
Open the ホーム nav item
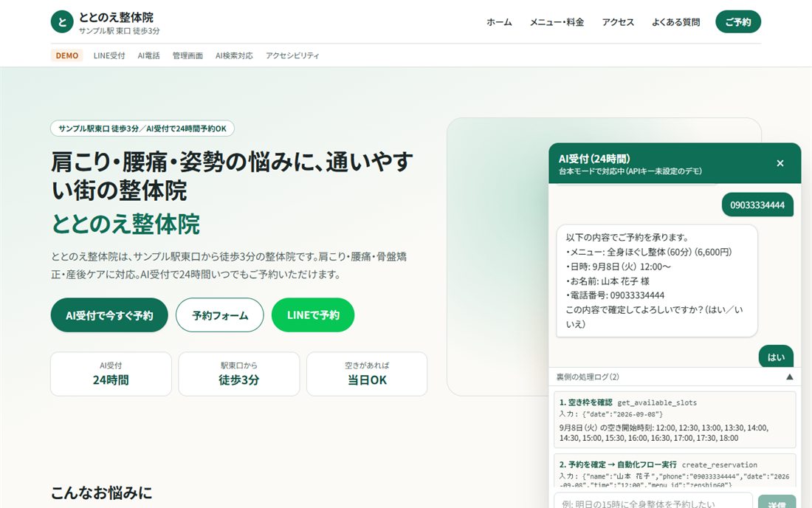pyautogui.click(x=499, y=21)
